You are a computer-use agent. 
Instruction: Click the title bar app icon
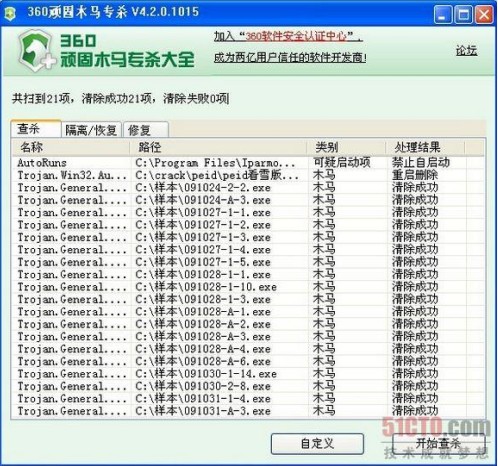point(9,14)
